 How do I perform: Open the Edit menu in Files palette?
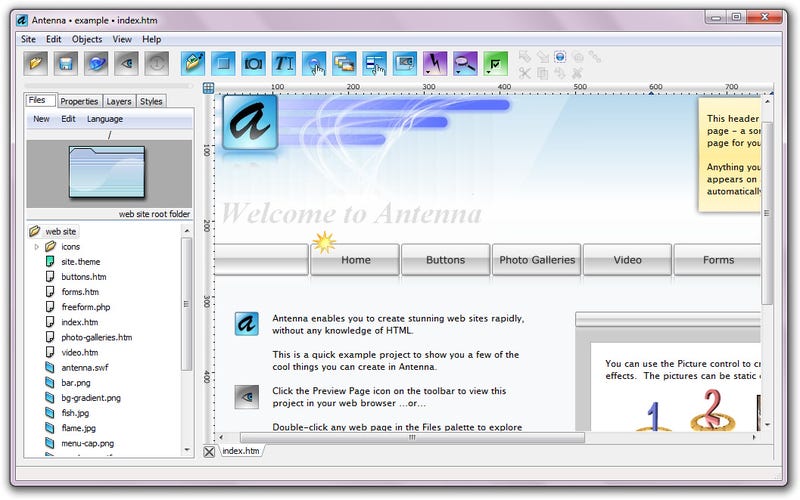point(68,119)
